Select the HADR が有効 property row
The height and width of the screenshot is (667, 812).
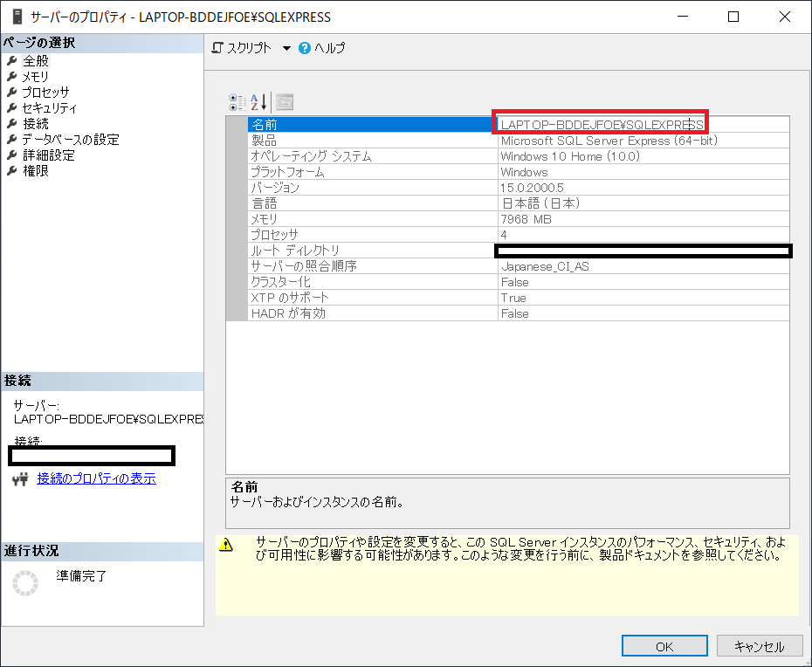pyautogui.click(x=519, y=313)
